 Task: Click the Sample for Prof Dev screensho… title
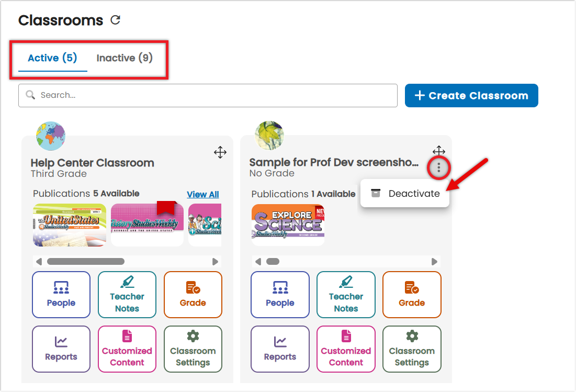334,162
